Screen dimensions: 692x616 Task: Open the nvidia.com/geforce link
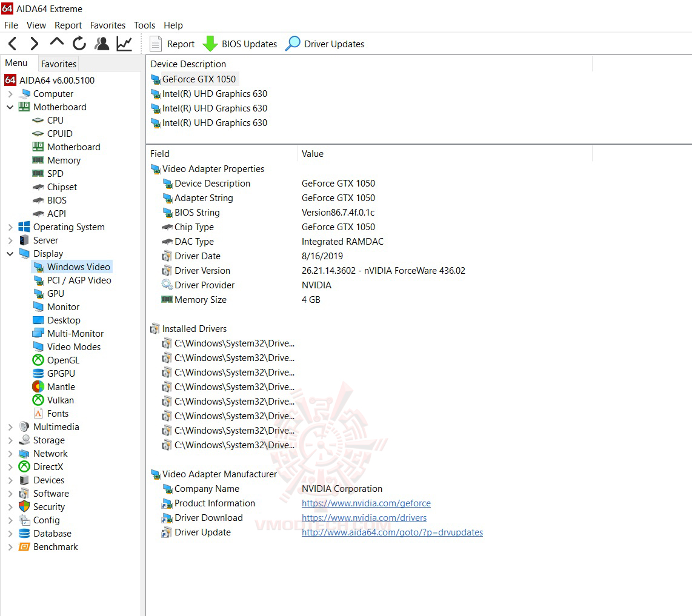366,503
